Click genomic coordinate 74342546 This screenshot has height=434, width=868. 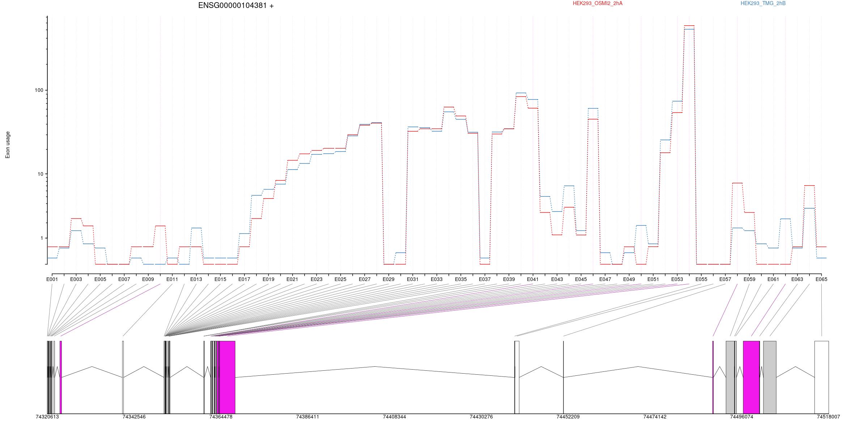click(x=134, y=417)
